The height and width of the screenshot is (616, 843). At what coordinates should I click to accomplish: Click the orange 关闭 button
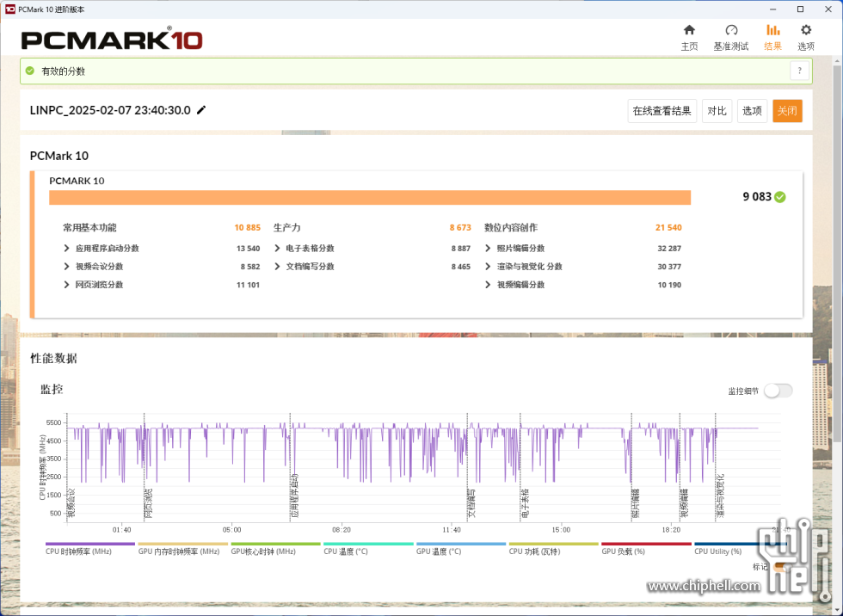tap(787, 111)
